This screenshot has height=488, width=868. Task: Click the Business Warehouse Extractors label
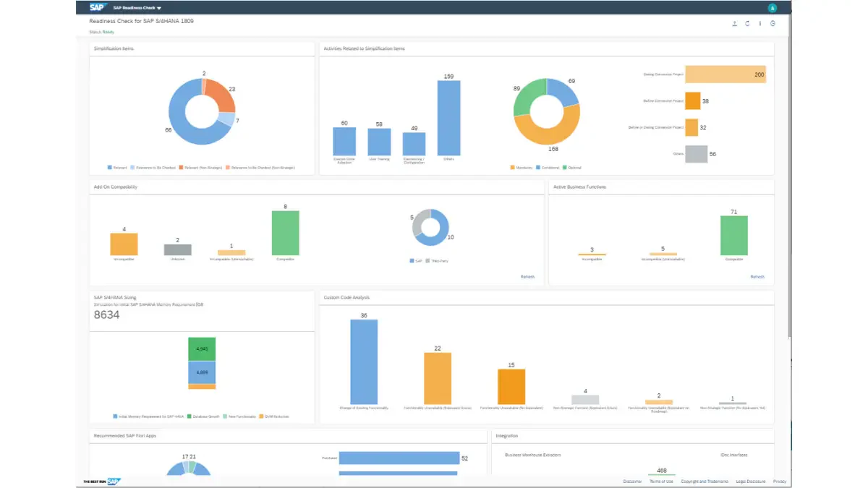click(532, 455)
